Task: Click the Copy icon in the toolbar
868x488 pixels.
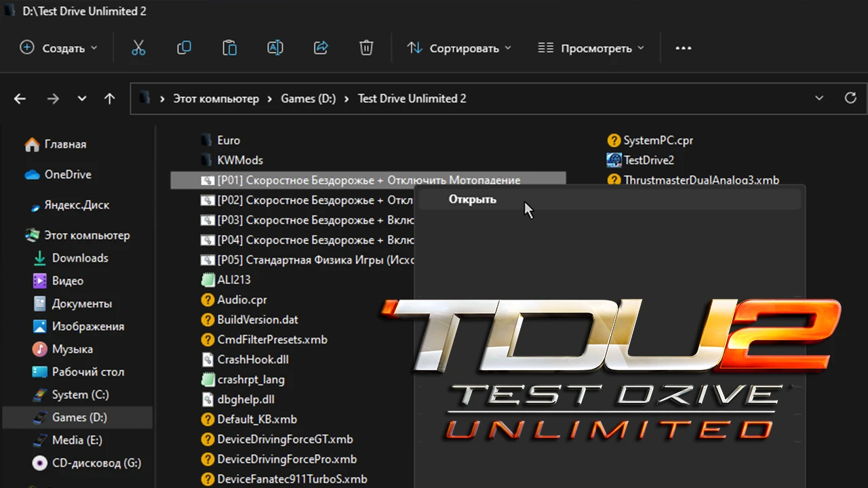Action: click(x=184, y=47)
